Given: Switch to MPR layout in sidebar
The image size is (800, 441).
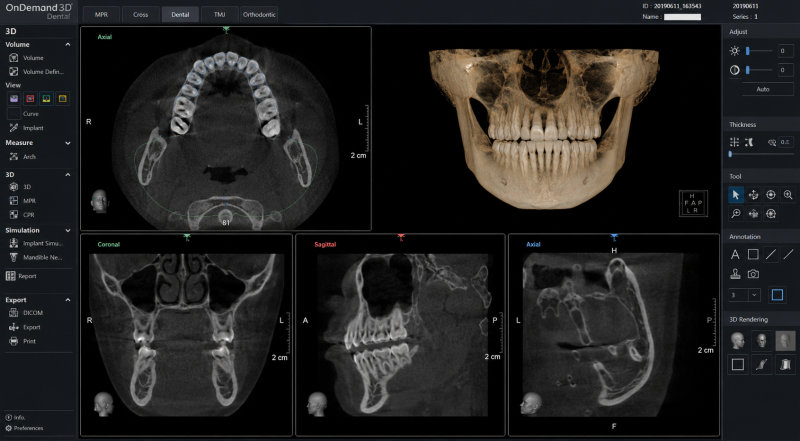Looking at the screenshot, I should [23, 201].
